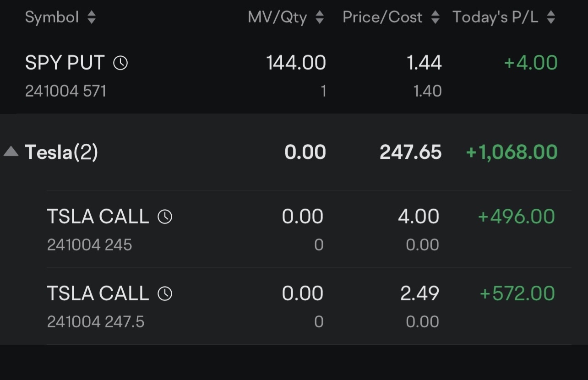Click SPY PUT cost 1.40
Screen dimensions: 588x380
point(427,91)
